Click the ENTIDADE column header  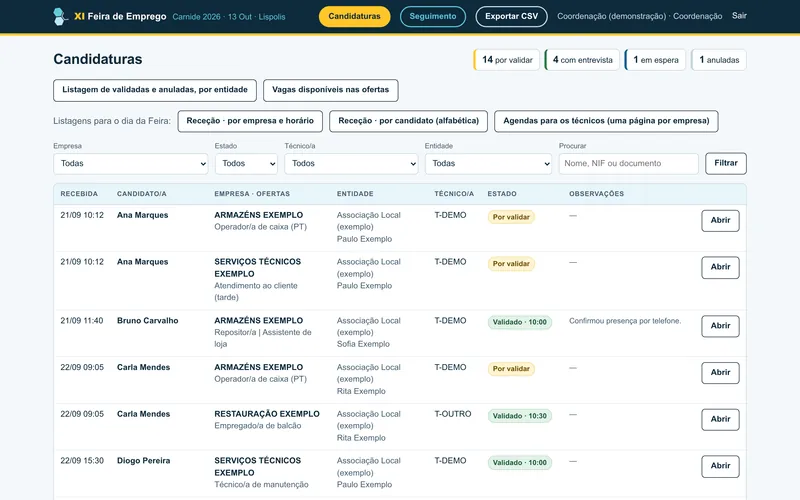click(355, 194)
